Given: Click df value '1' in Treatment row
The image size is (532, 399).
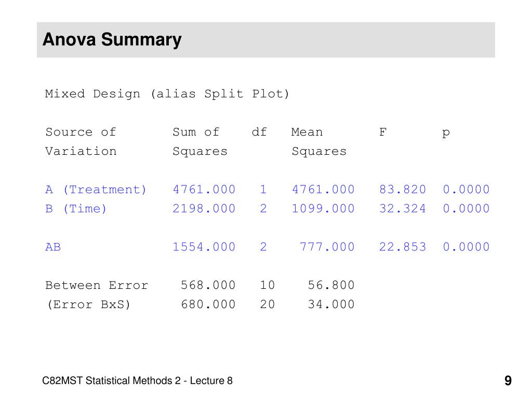Looking at the screenshot, I should (263, 189).
